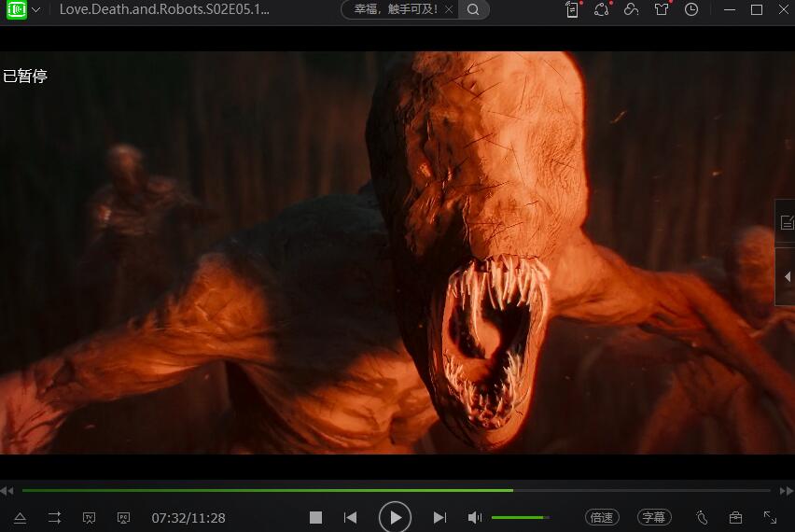795x532 pixels.
Task: Skip to the previous video
Action: tap(350, 517)
